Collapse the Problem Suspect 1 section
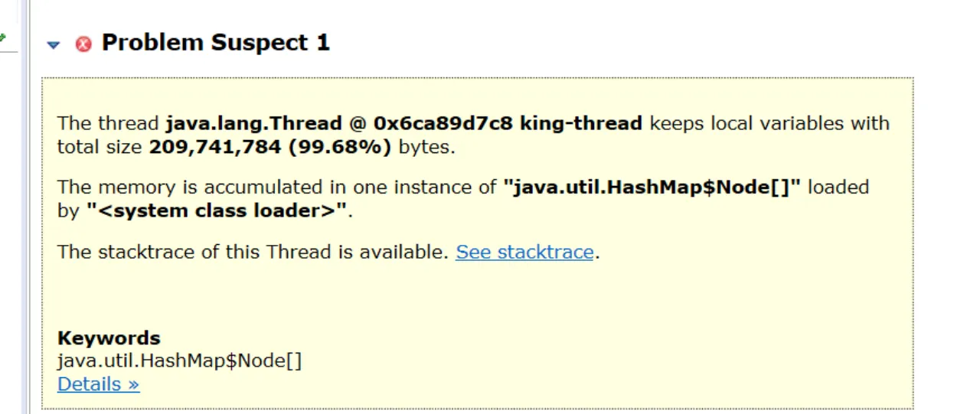The width and height of the screenshot is (980, 414). [53, 44]
